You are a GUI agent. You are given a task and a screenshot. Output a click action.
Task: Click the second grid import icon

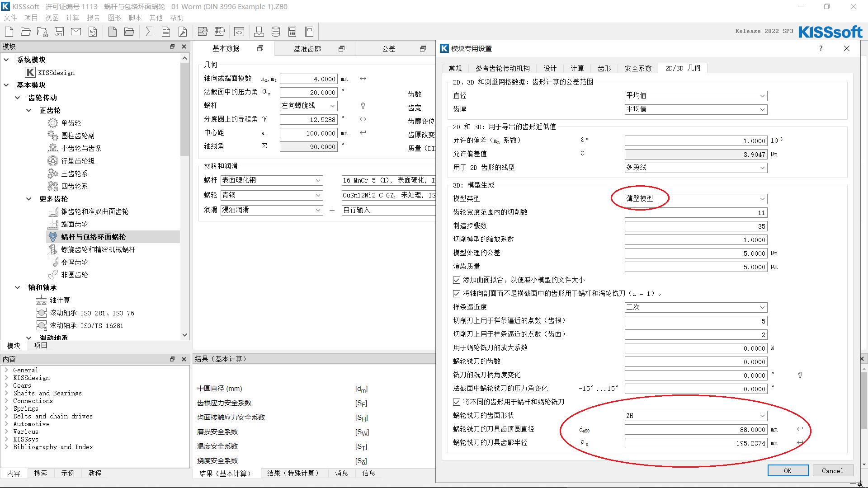tap(220, 32)
